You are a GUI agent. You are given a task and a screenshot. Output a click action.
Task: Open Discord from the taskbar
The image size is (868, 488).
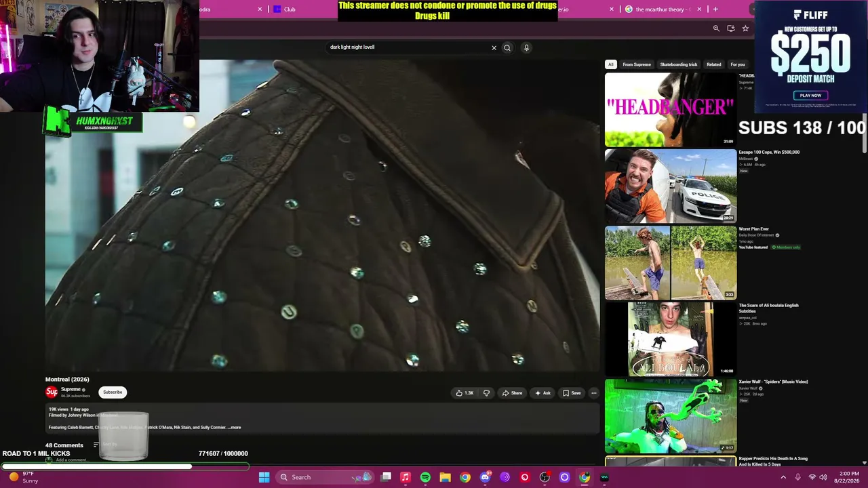point(485,477)
